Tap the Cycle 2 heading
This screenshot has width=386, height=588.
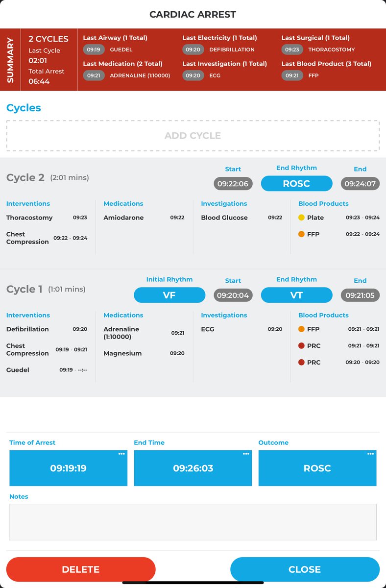tap(25, 177)
